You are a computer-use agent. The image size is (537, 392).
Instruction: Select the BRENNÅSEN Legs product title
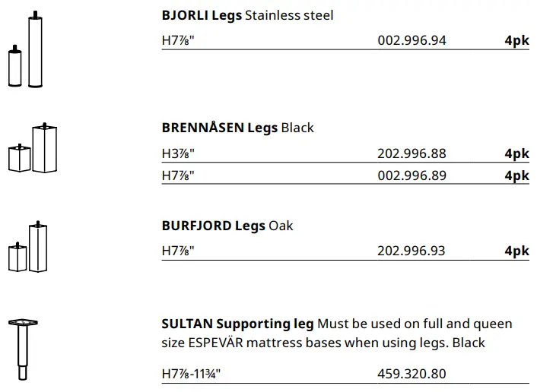[x=219, y=128]
